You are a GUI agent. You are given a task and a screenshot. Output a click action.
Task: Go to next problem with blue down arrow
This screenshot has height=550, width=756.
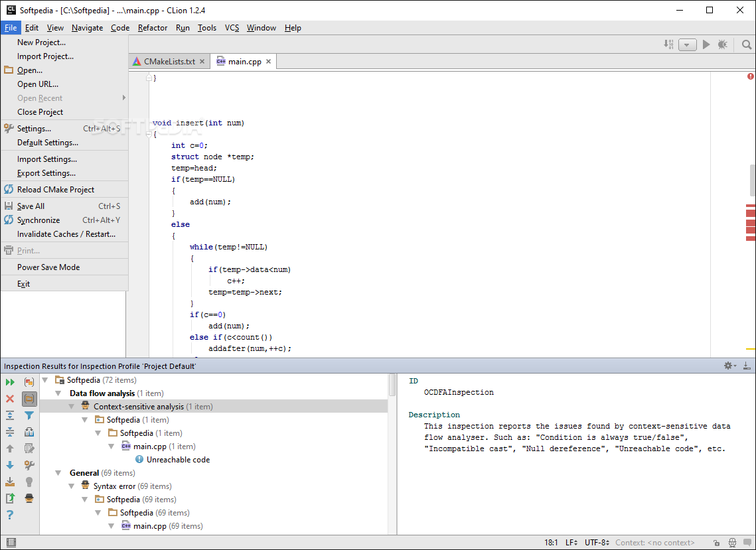coord(10,465)
